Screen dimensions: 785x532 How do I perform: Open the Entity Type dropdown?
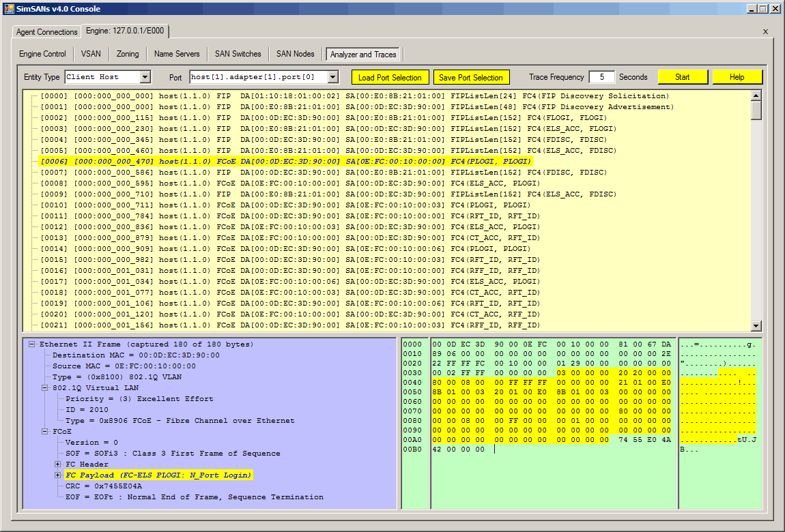click(145, 77)
